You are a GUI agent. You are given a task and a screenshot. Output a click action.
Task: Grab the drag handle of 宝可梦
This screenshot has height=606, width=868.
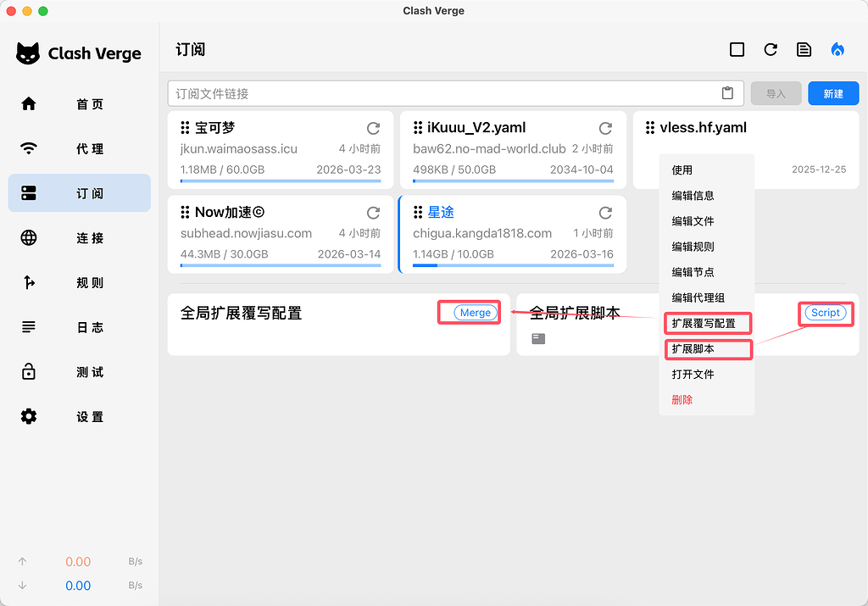point(185,128)
